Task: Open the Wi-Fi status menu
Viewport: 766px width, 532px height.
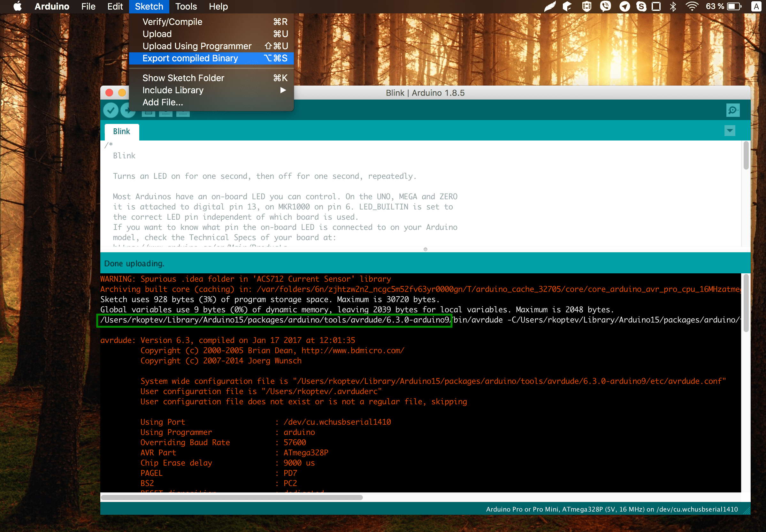Action: (692, 6)
